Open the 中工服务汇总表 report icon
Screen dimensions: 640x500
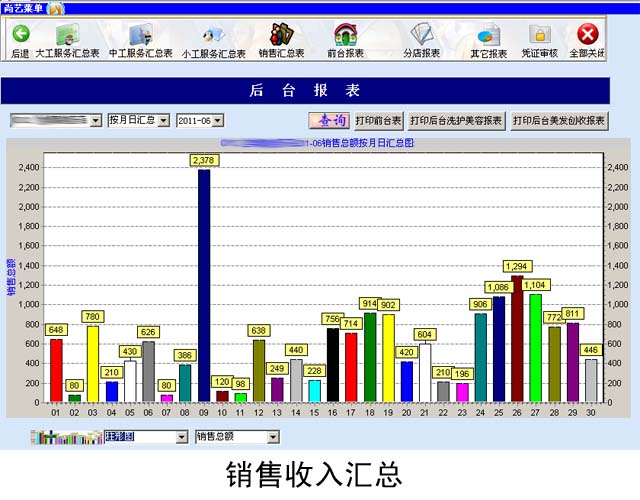click(x=140, y=37)
